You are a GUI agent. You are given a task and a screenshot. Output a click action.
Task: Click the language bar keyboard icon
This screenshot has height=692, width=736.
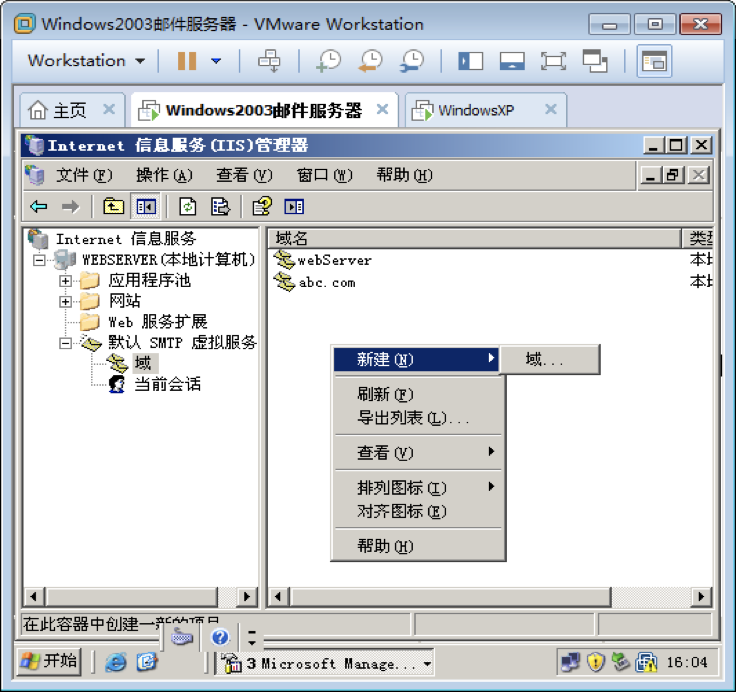click(182, 638)
